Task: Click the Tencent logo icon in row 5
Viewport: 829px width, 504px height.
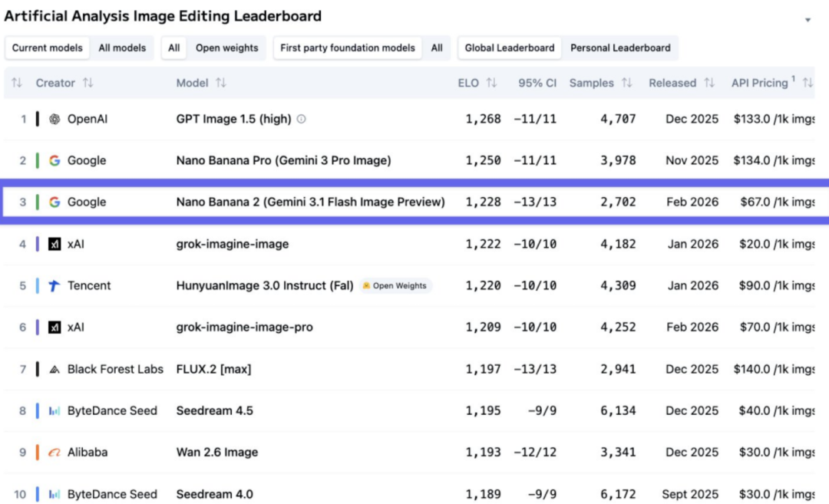Action: (x=54, y=285)
